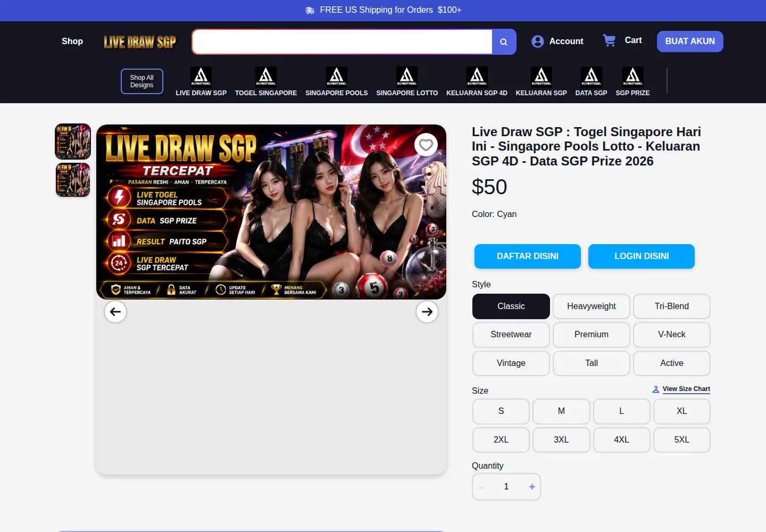
Task: Open DATA SGP category label
Action: coord(592,93)
